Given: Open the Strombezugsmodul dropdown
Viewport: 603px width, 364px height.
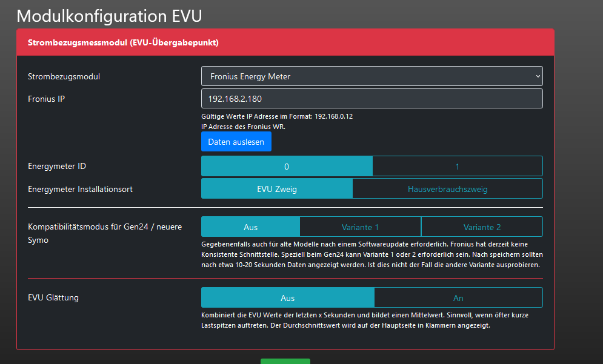Looking at the screenshot, I should 371,76.
